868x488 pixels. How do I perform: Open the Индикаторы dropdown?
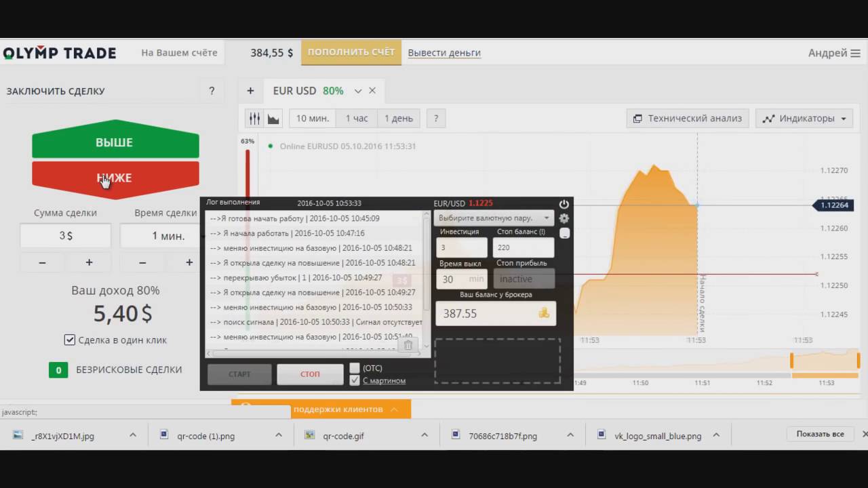click(804, 118)
